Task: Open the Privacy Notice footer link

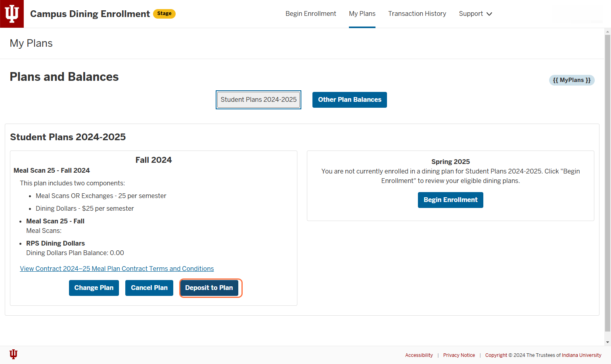Action: (x=459, y=355)
